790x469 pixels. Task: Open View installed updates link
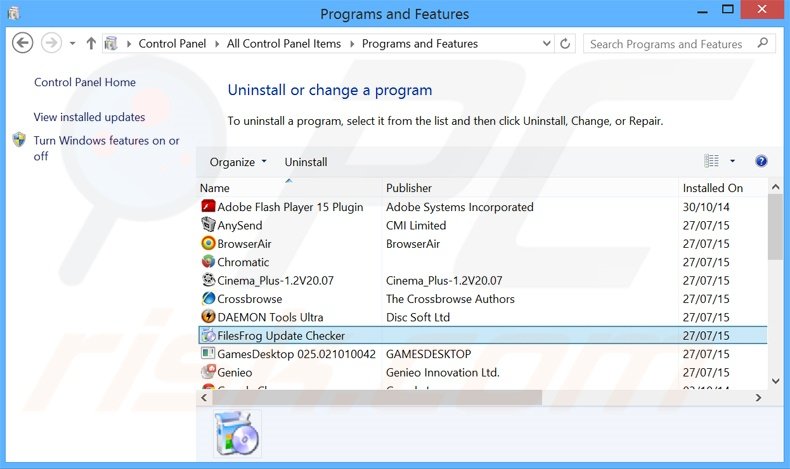(x=89, y=117)
